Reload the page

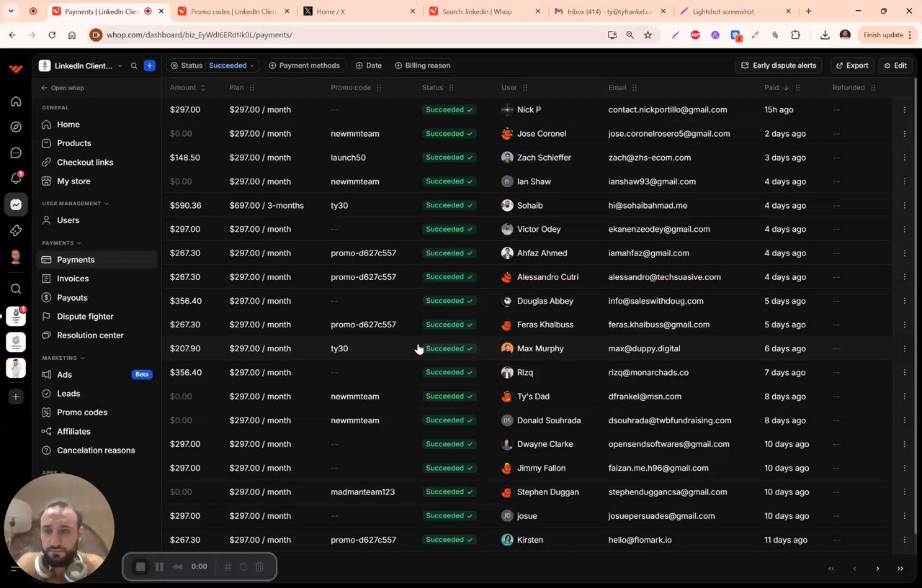tap(52, 35)
